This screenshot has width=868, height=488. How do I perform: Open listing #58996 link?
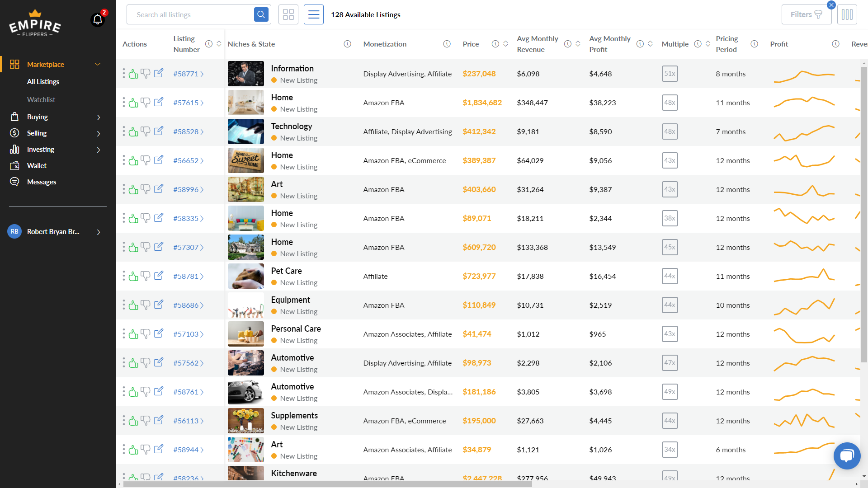(189, 189)
